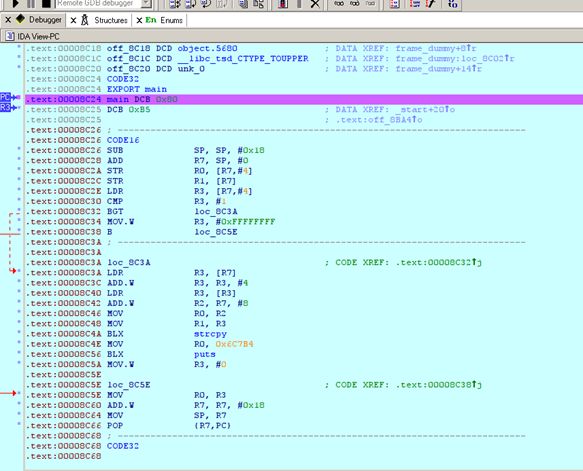Click the 'CODE16' directive line

(123, 140)
